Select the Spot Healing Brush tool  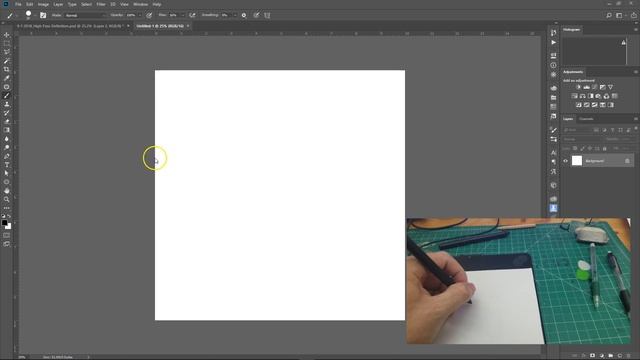click(7, 87)
